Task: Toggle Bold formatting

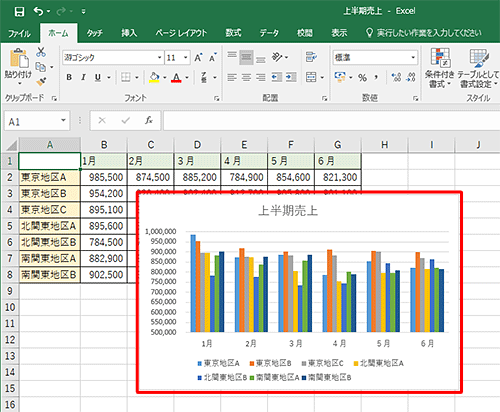Action: pyautogui.click(x=69, y=77)
